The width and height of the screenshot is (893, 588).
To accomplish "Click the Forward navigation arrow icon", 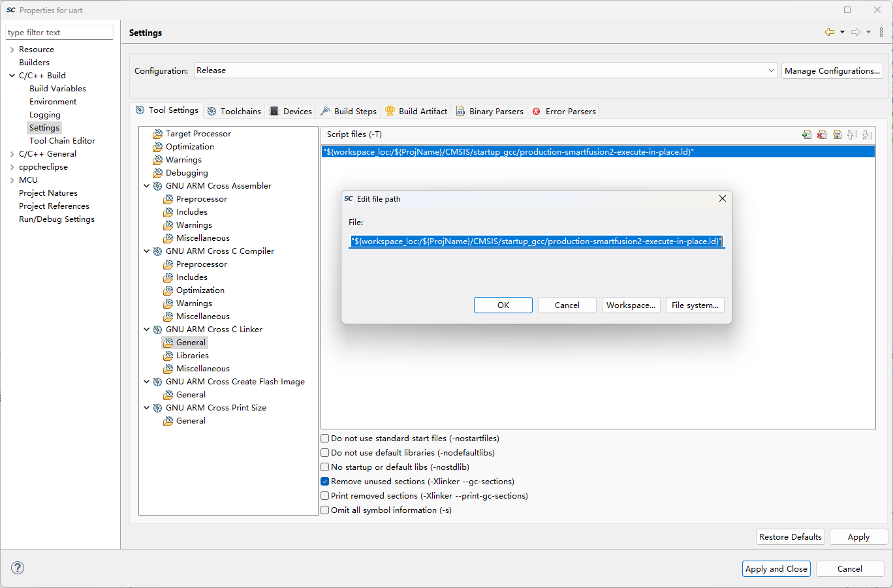I will pos(856,32).
